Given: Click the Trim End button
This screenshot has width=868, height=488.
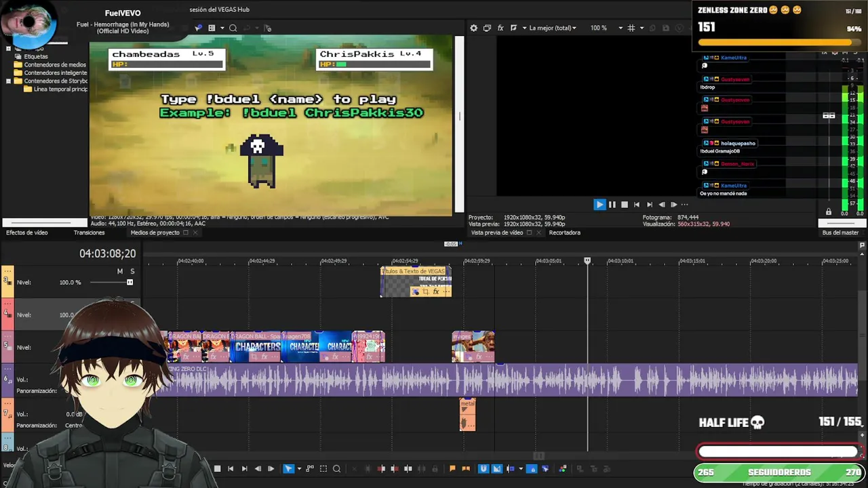Looking at the screenshot, I should pos(394,468).
